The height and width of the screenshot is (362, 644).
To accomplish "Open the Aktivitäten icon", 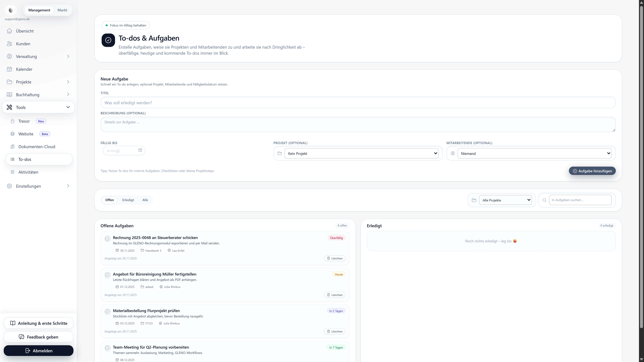I will click(x=12, y=172).
